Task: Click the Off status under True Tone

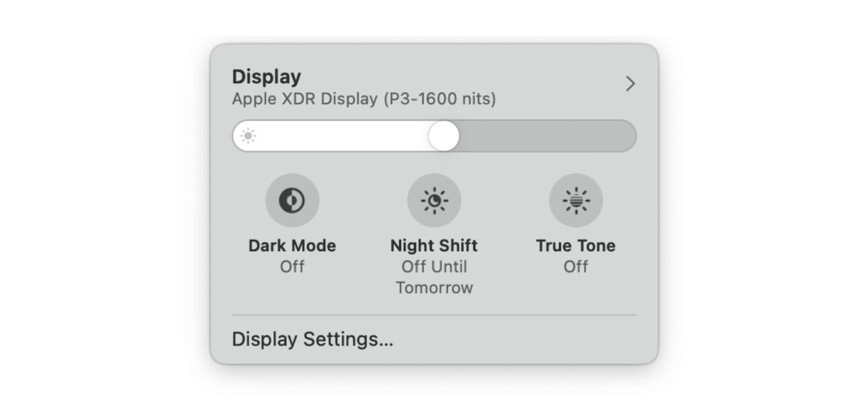Action: 575,266
